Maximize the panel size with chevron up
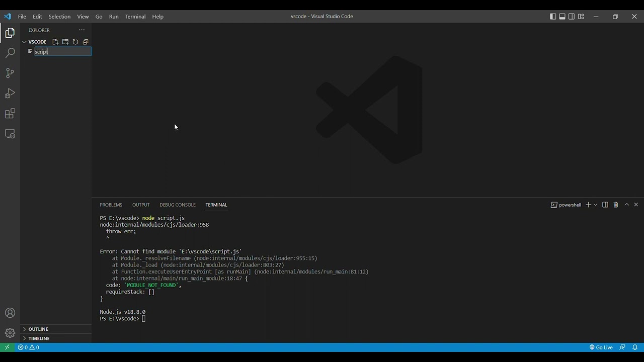 click(627, 205)
